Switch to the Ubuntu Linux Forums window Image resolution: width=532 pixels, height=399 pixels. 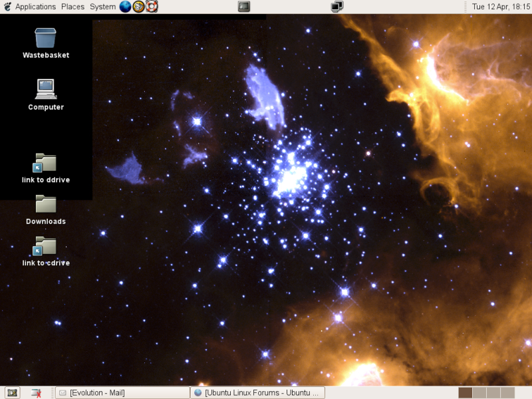[258, 393]
